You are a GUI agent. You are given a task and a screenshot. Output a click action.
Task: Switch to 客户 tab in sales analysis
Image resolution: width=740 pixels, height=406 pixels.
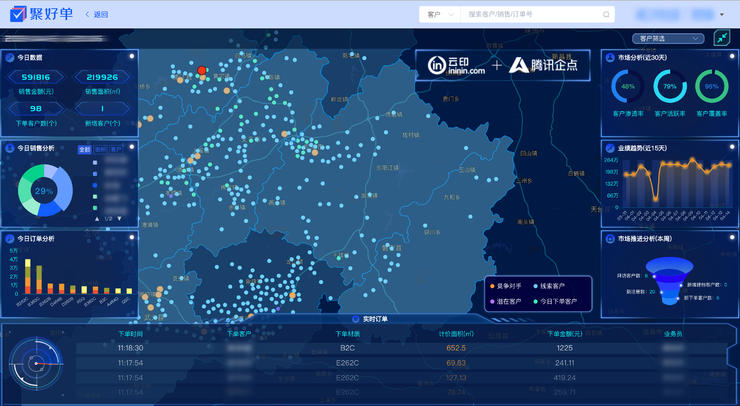point(116,149)
